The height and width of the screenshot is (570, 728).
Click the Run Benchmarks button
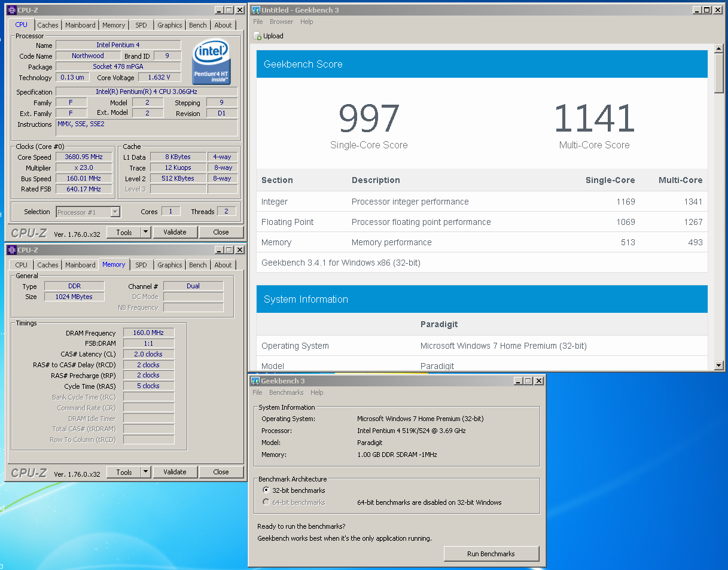[491, 554]
